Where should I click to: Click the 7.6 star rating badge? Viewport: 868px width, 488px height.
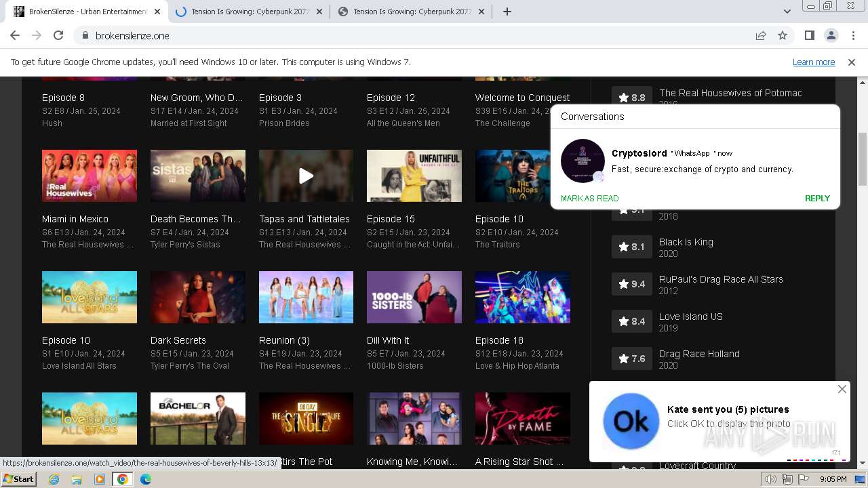(x=631, y=359)
